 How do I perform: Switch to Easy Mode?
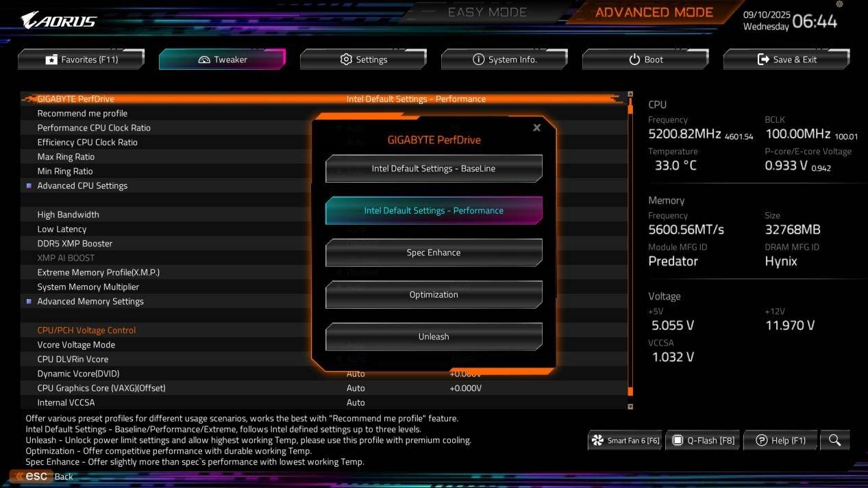[487, 12]
